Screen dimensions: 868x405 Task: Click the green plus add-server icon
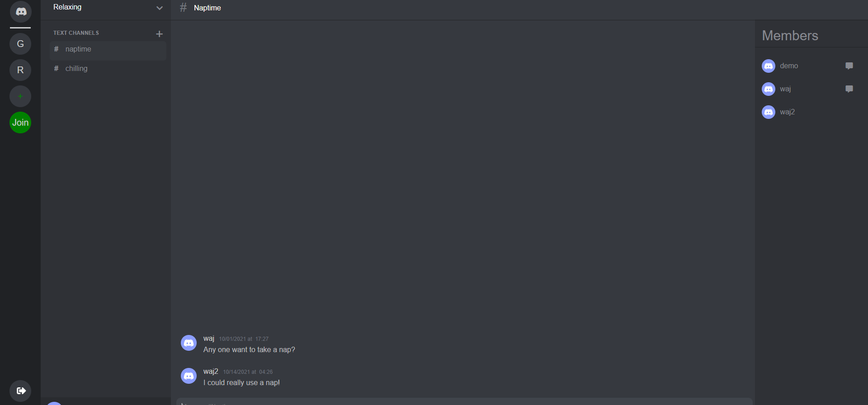coord(20,96)
